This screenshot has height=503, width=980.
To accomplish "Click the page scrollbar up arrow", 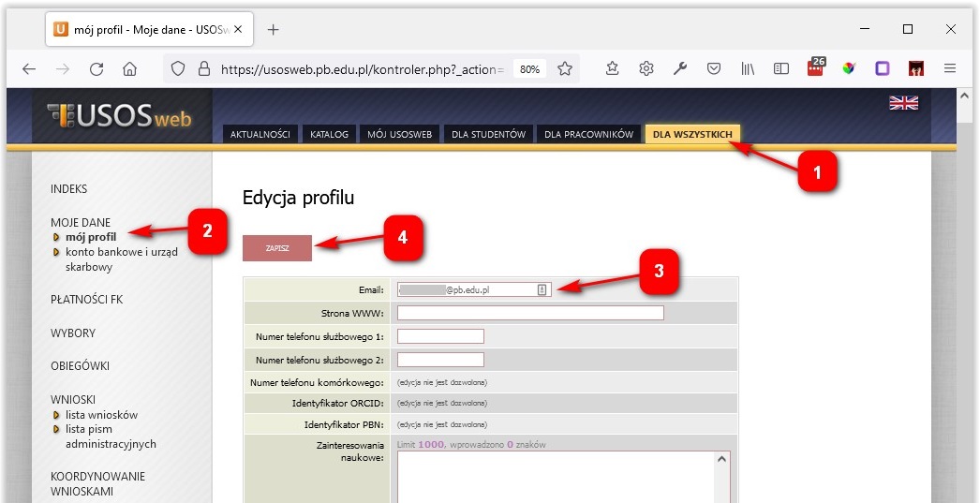I will [x=964, y=96].
